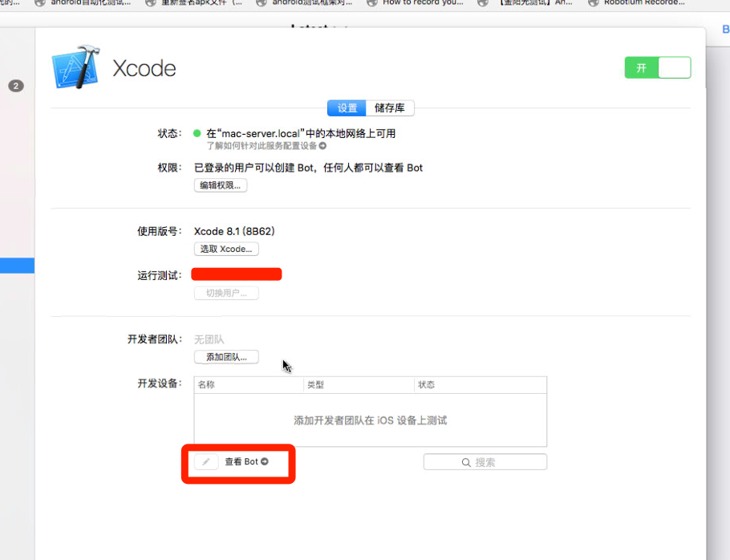Click the green status indicator dot

click(197, 134)
